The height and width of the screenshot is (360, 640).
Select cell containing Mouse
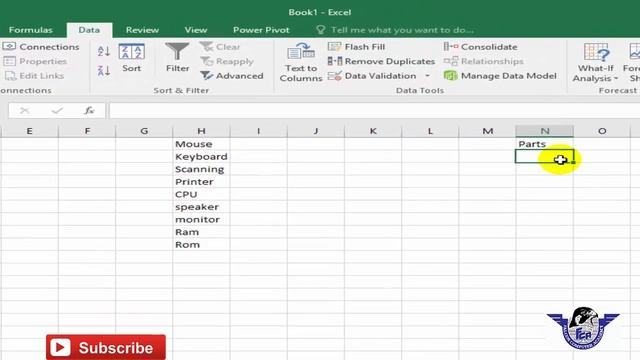pyautogui.click(x=201, y=144)
